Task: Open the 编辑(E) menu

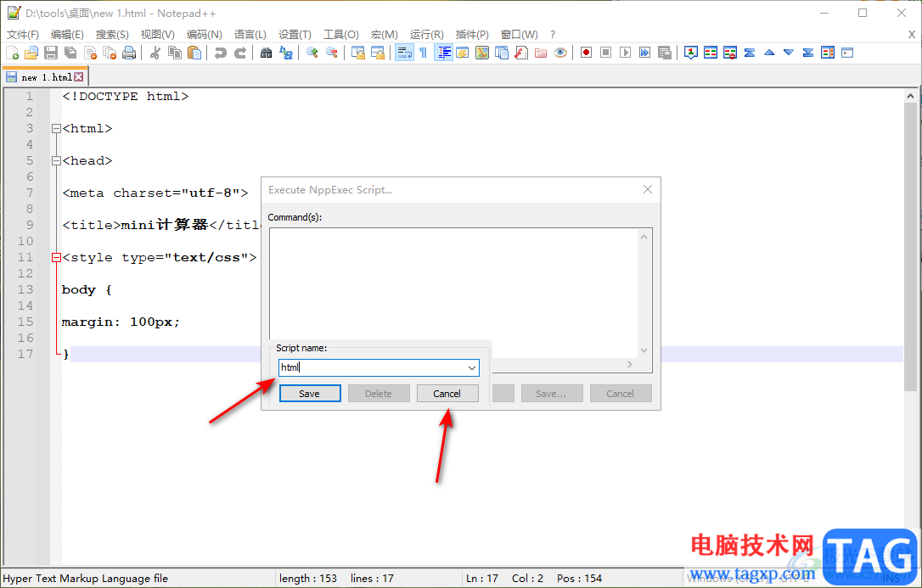Action: click(67, 35)
